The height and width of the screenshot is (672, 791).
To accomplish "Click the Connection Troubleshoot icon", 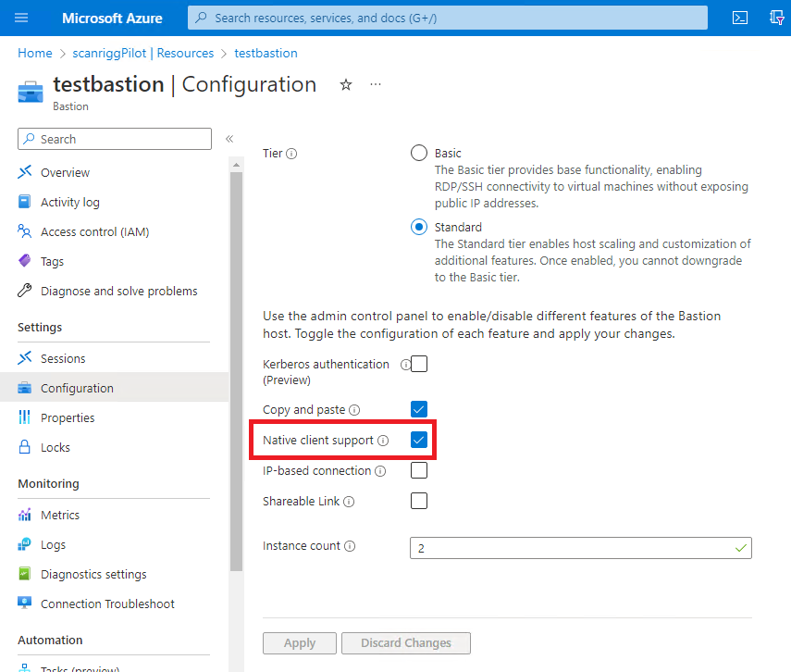I will pos(25,604).
